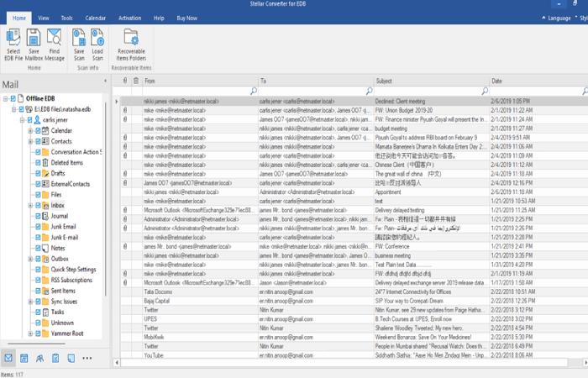The image size is (588, 378).
Task: Toggle the Offline EDB checkbox
Action: [x=13, y=98]
